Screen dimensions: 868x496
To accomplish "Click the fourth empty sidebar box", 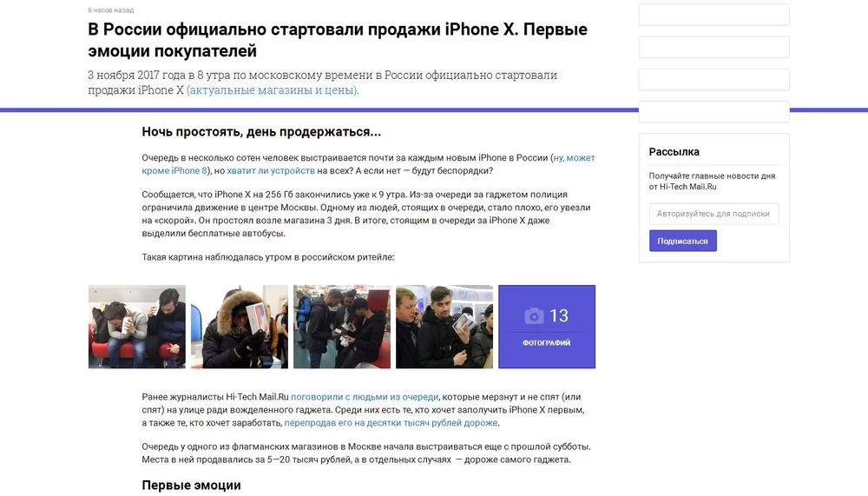I will pyautogui.click(x=714, y=111).
